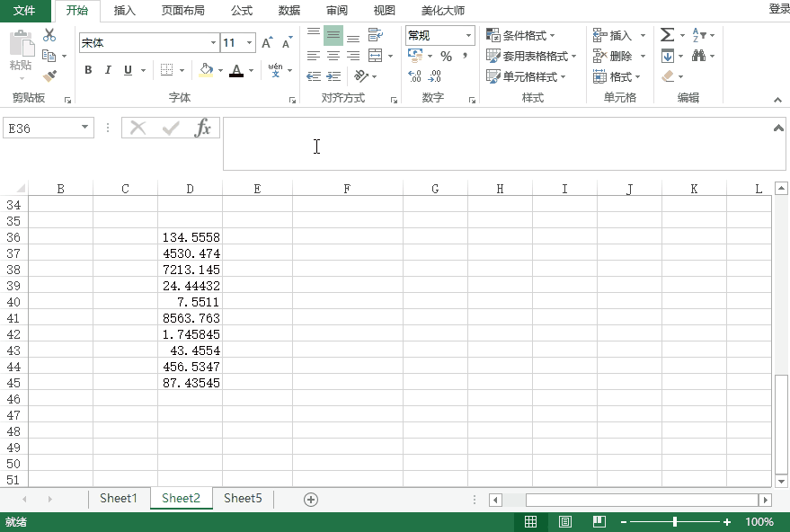Open the 文件 file menu
Image resolution: width=790 pixels, height=532 pixels.
pyautogui.click(x=24, y=11)
